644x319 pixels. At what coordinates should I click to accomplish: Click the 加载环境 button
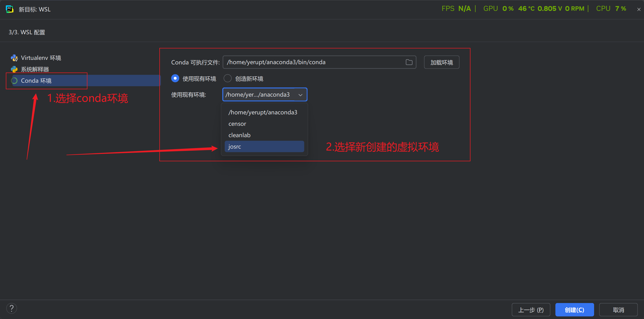(x=441, y=62)
